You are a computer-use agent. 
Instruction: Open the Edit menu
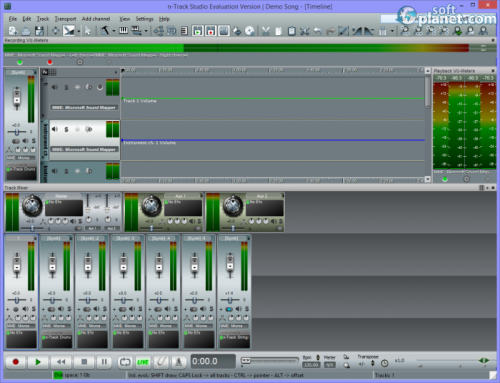pyautogui.click(x=27, y=19)
